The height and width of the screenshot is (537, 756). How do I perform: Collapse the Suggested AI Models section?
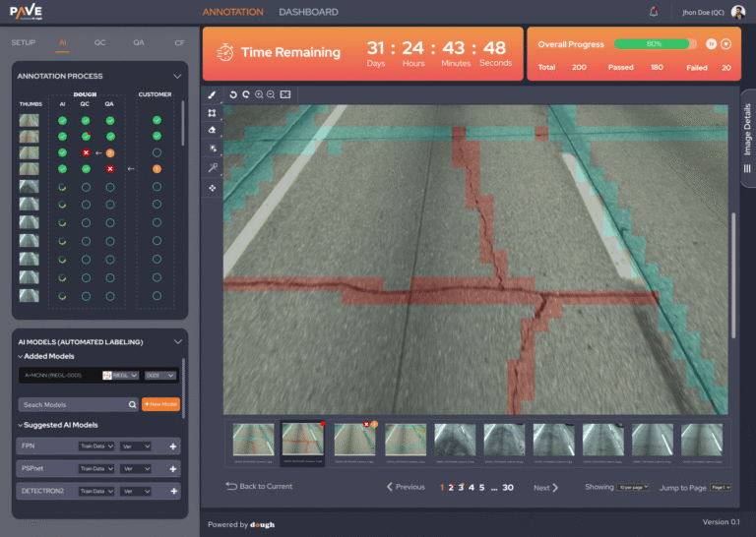[21, 425]
